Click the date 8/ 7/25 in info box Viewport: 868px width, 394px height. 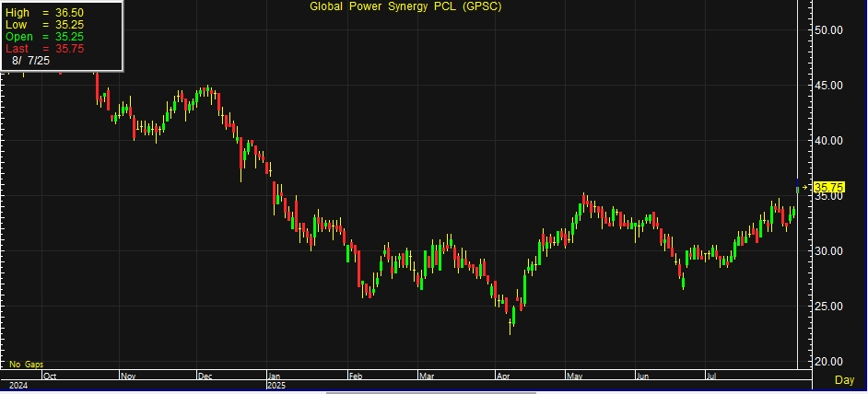point(31,61)
